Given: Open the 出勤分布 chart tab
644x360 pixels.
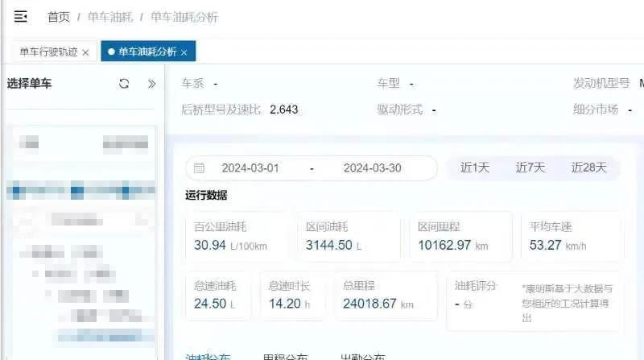Looking at the screenshot, I should pyautogui.click(x=363, y=356).
